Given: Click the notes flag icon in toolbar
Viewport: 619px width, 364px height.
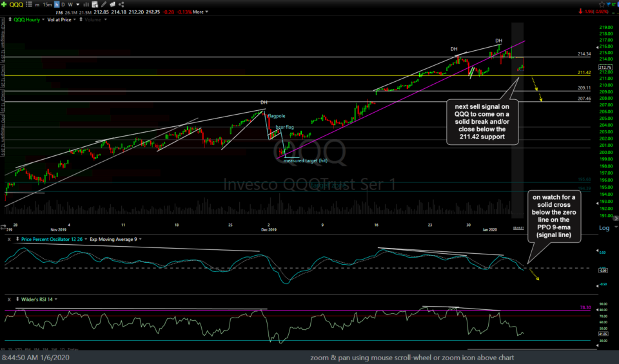Looking at the screenshot, I should pyautogui.click(x=112, y=5).
